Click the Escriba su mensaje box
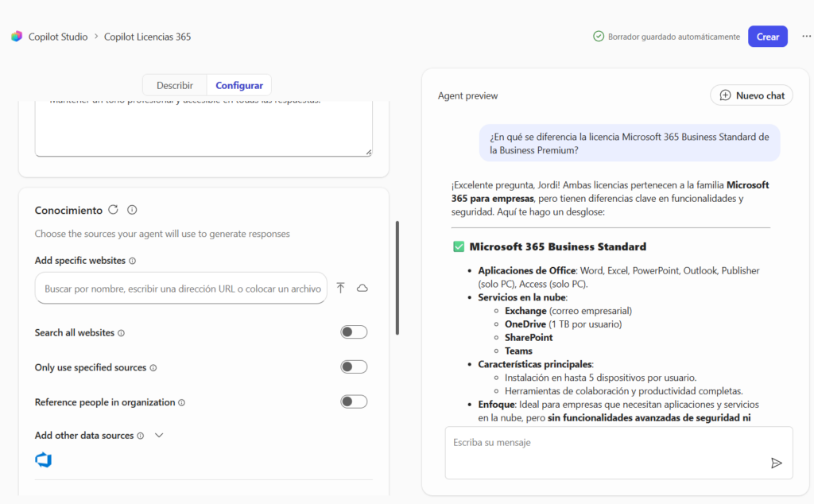This screenshot has width=814, height=504. pyautogui.click(x=618, y=452)
